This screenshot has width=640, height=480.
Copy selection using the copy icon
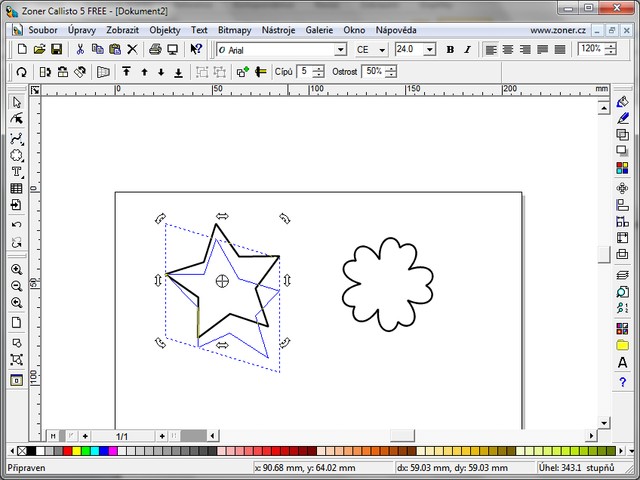[98, 49]
